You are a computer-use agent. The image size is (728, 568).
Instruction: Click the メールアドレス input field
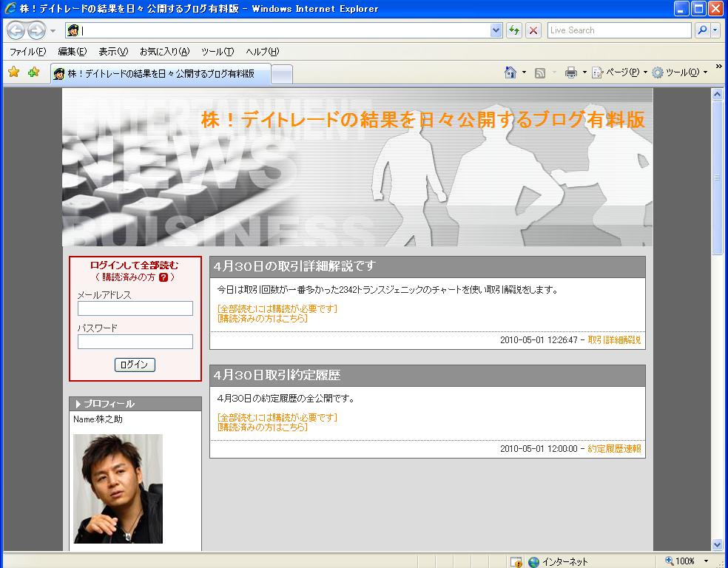point(135,308)
